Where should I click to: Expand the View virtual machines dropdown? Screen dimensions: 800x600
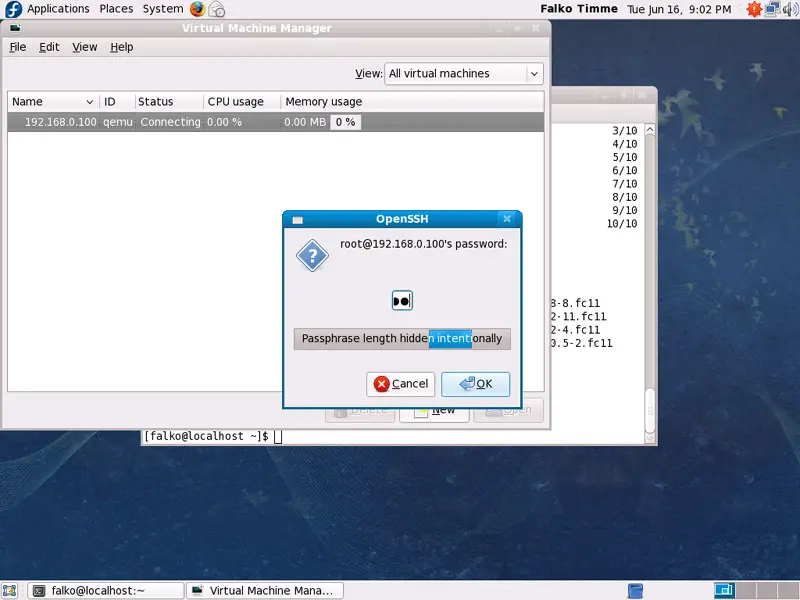(x=463, y=73)
